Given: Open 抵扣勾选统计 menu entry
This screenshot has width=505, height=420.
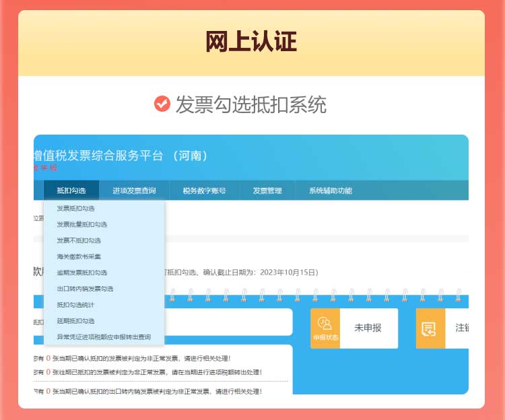Looking at the screenshot, I should (75, 305).
